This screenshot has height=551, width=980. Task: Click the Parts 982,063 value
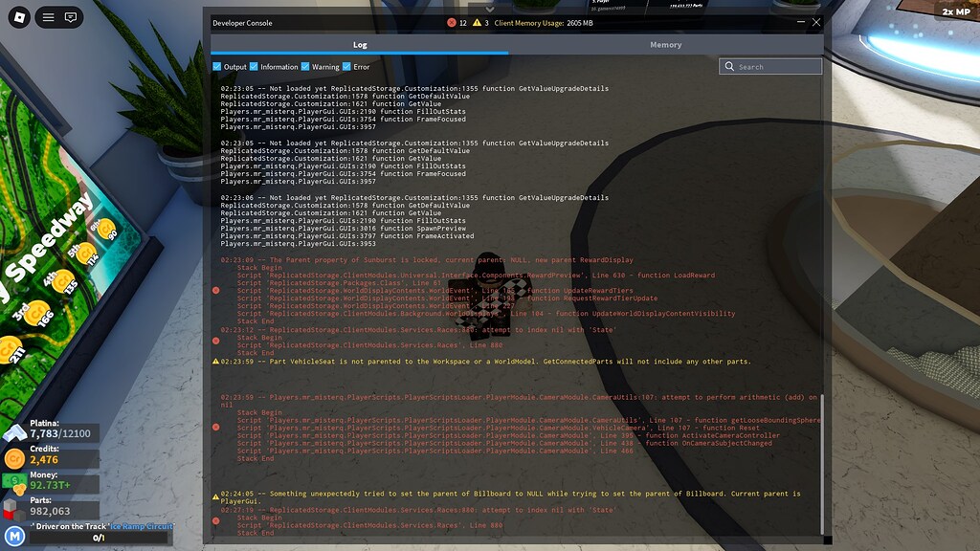(50, 511)
